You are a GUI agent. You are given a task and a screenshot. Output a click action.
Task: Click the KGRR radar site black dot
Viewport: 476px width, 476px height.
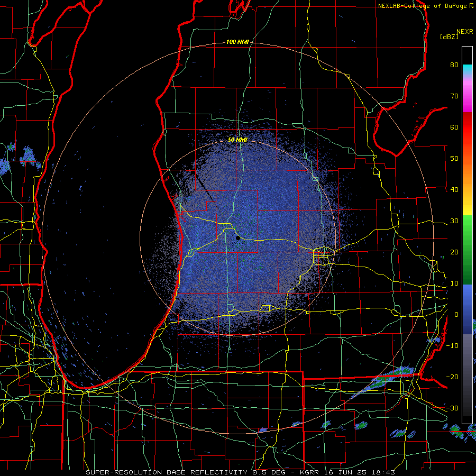[238, 239]
